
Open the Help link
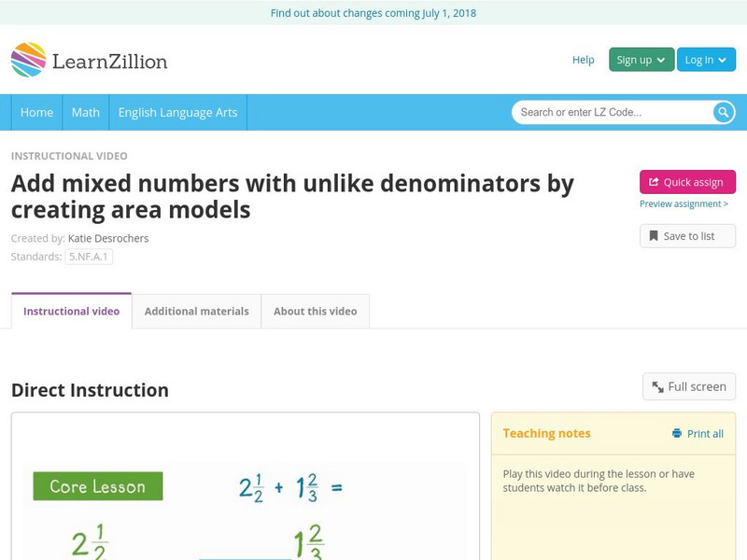coord(583,59)
